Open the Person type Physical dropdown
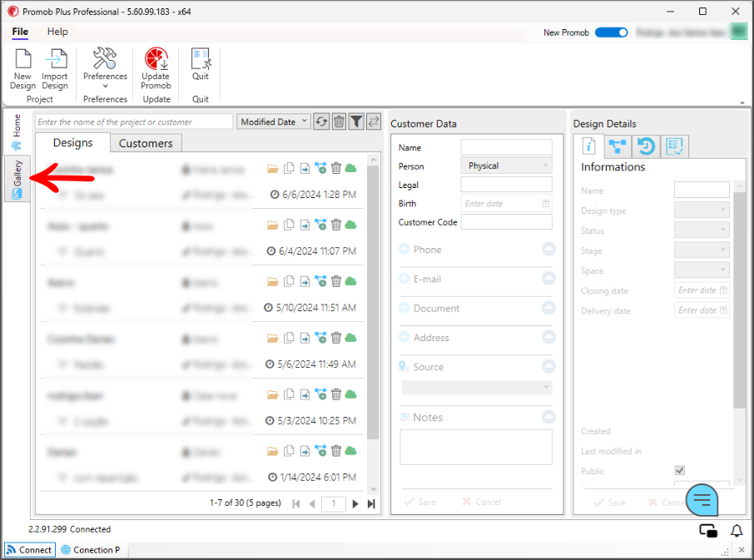Viewport: 754px width, 560px height. tap(506, 166)
